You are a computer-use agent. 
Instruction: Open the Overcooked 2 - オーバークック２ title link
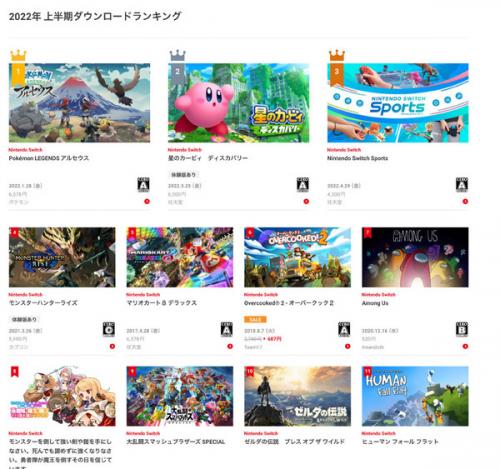pos(289,303)
